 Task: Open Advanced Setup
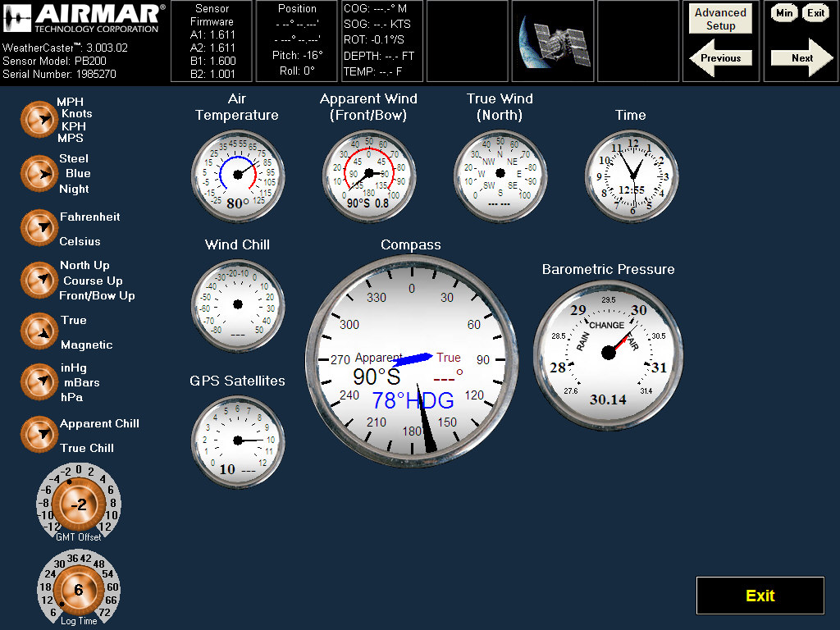click(720, 19)
